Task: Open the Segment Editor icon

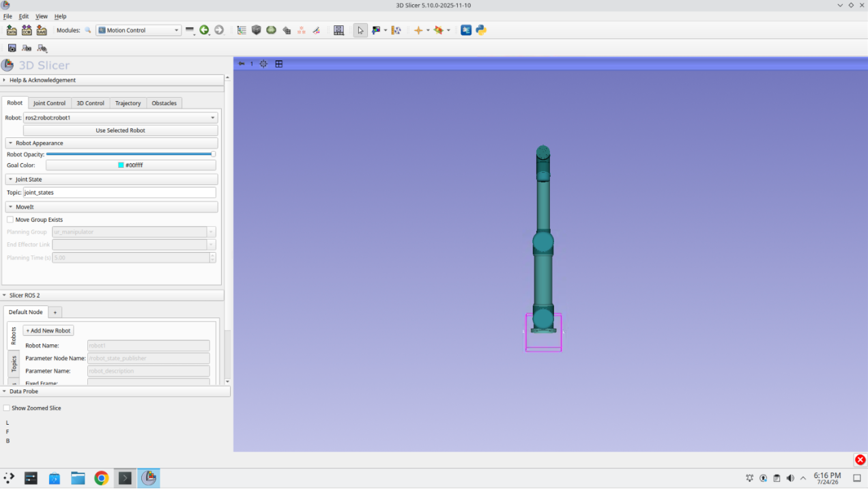Action: tap(317, 30)
